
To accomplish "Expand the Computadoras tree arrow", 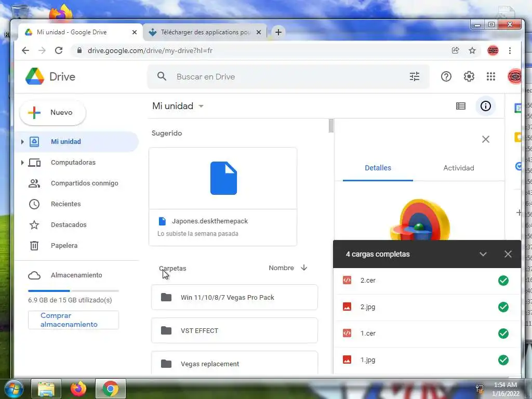I will pyautogui.click(x=22, y=163).
